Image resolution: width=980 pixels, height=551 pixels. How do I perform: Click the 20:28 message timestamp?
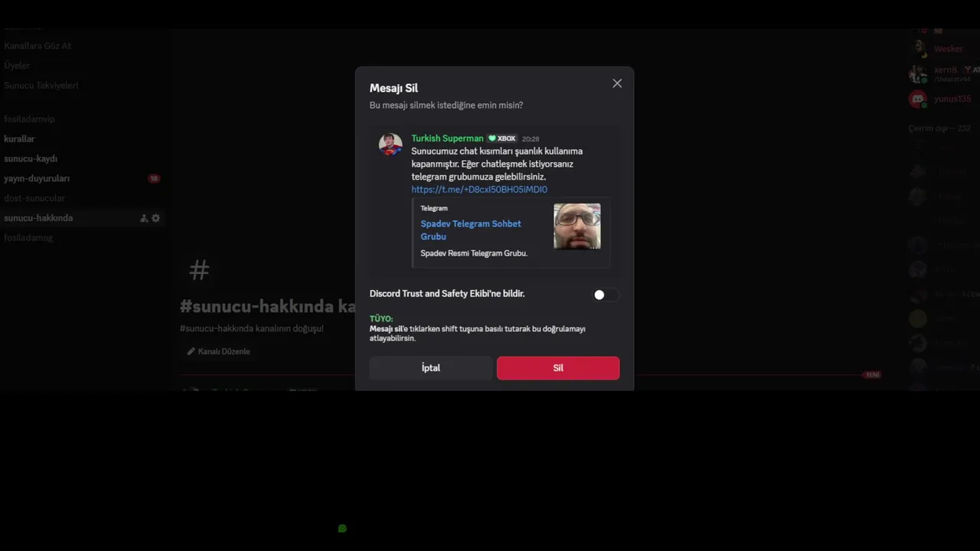point(531,139)
